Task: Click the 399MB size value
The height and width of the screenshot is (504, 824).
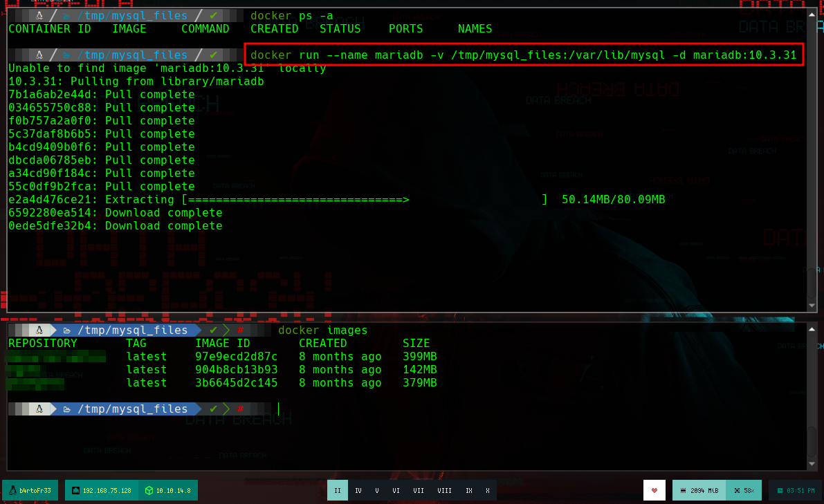Action: pos(420,357)
